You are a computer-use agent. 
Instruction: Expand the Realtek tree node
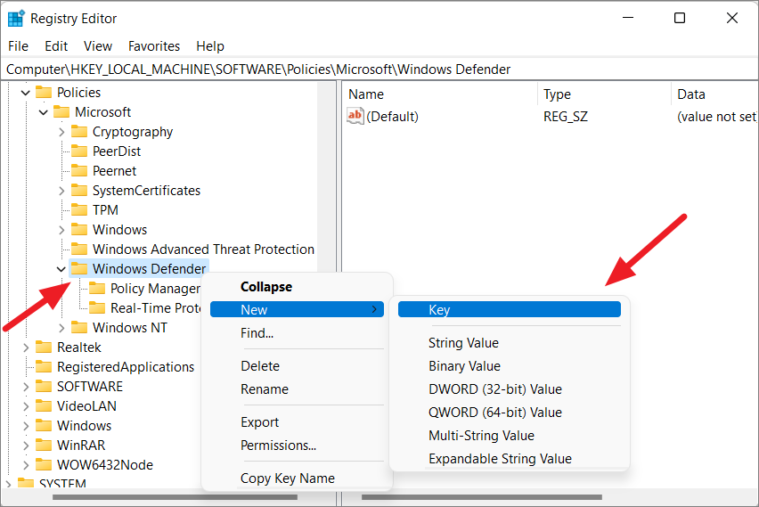point(26,347)
